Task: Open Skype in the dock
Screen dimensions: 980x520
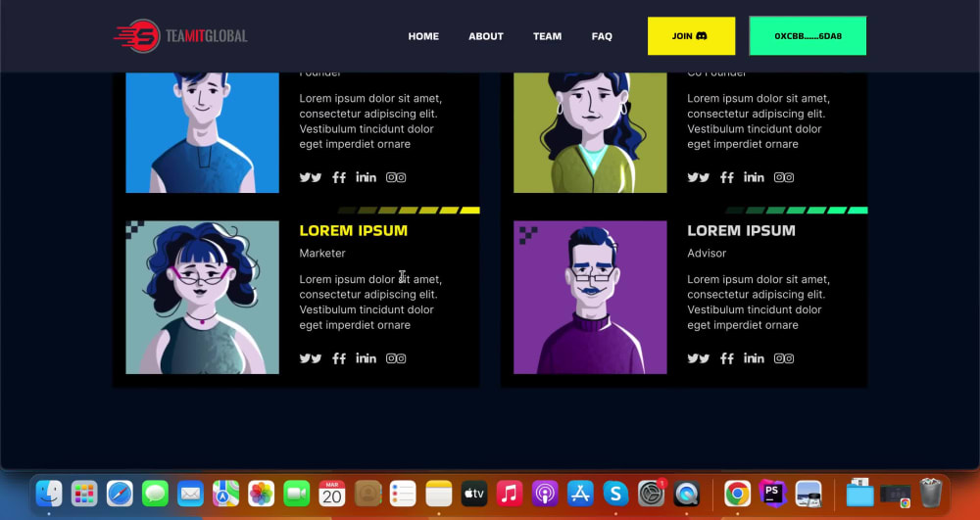Action: [615, 494]
